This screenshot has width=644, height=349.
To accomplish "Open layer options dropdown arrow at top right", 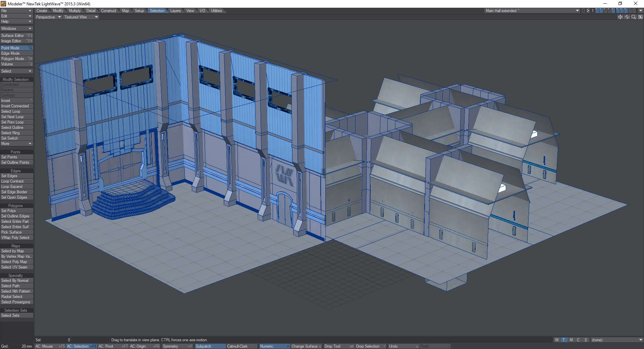I will tap(640, 11).
